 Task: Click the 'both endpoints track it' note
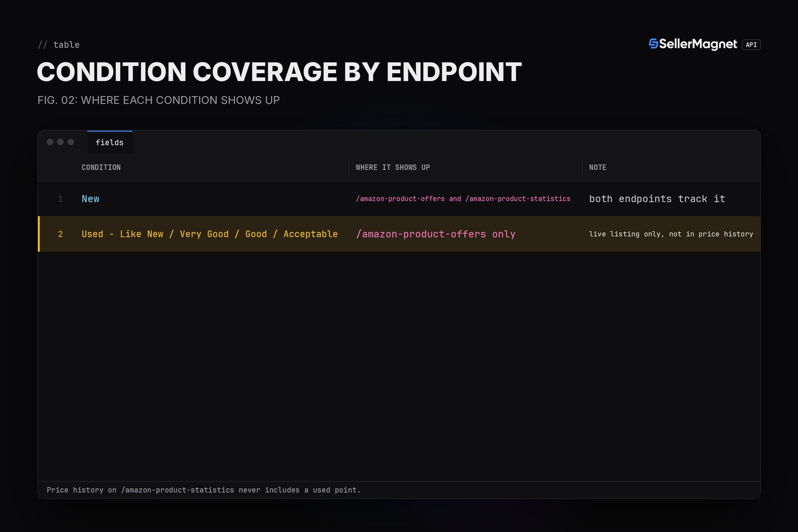(x=657, y=198)
